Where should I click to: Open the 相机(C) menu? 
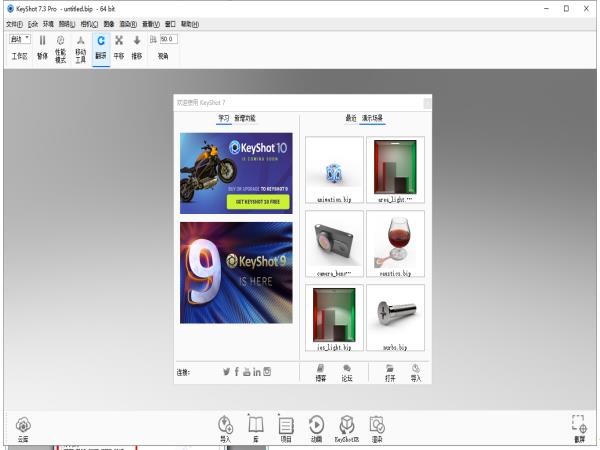(89, 24)
